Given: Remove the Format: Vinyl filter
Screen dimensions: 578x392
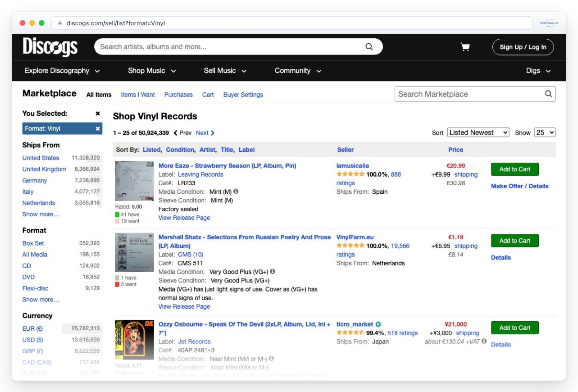Looking at the screenshot, I should pyautogui.click(x=98, y=129).
